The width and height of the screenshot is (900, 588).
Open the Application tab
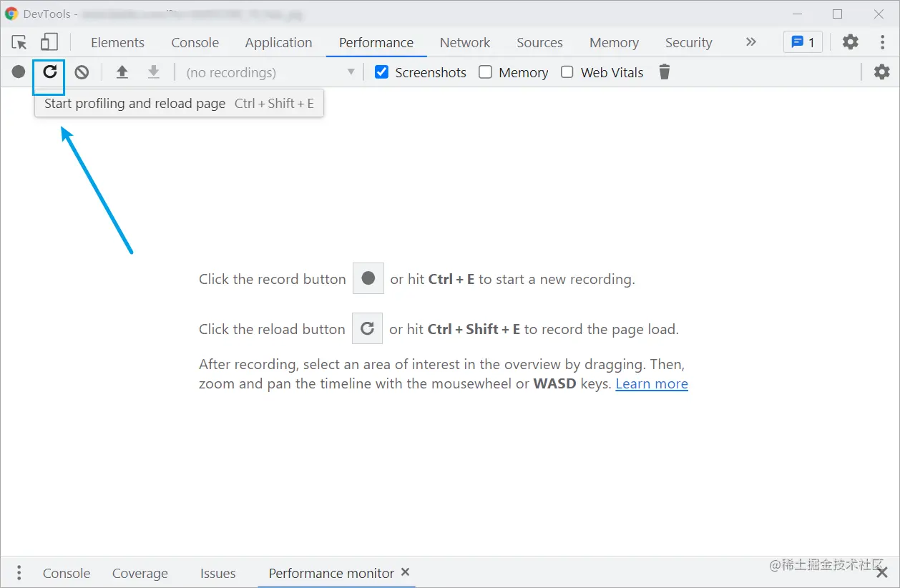pyautogui.click(x=278, y=42)
